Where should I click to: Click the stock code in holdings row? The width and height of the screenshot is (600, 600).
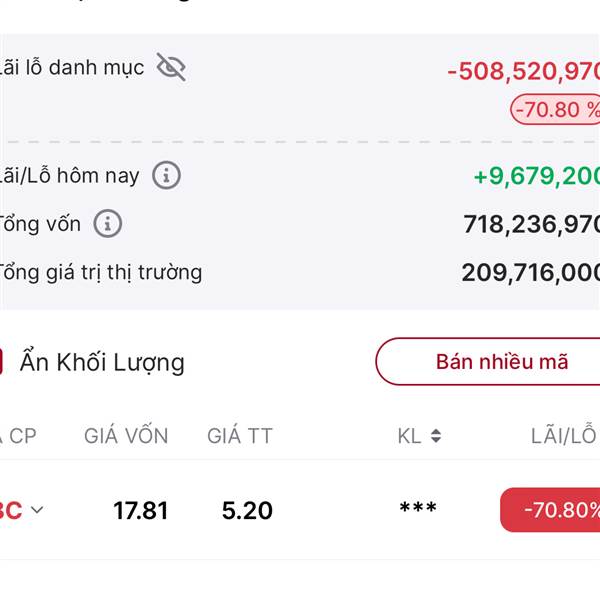[x=11, y=510]
